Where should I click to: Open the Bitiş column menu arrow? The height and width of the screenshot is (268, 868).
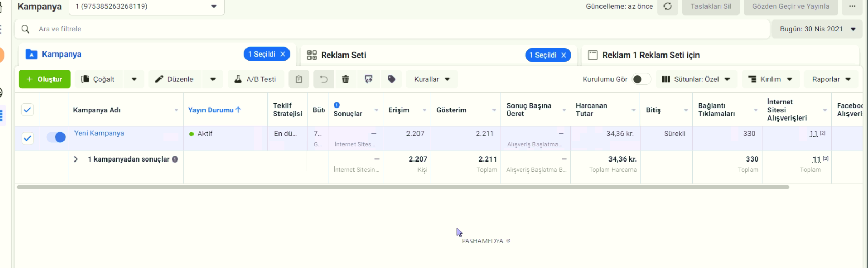pyautogui.click(x=686, y=110)
